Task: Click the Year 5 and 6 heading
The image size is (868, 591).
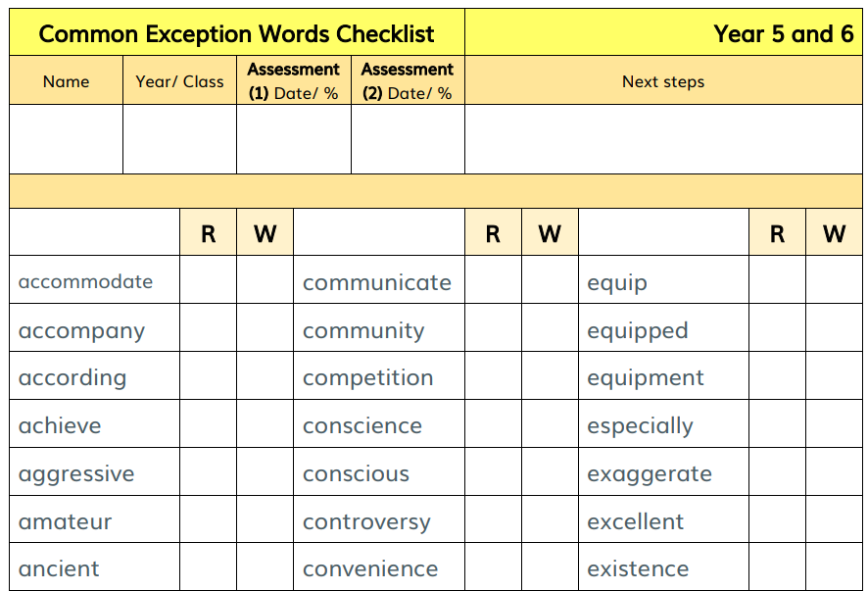Action: (783, 34)
